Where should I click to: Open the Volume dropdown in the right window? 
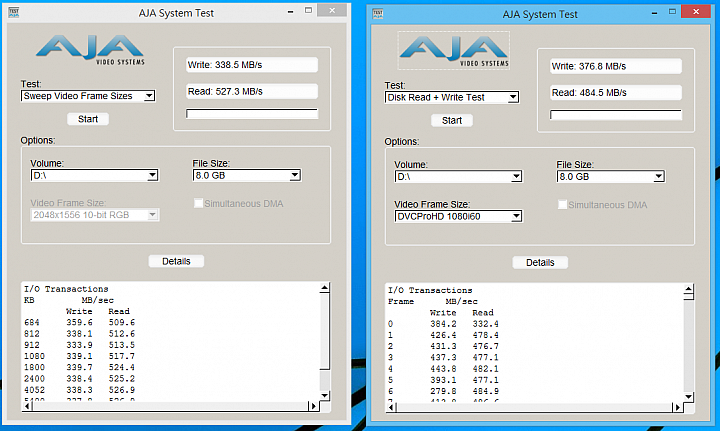point(458,177)
